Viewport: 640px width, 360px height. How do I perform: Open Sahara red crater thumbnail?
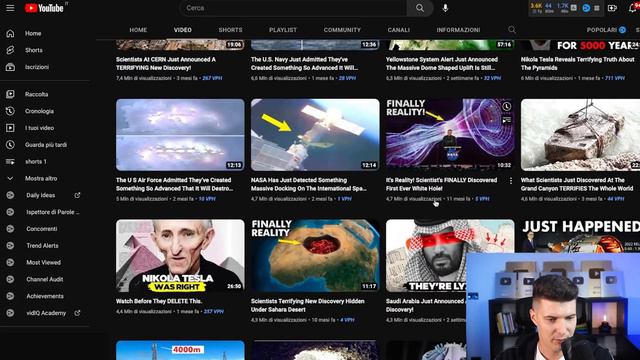(x=315, y=256)
